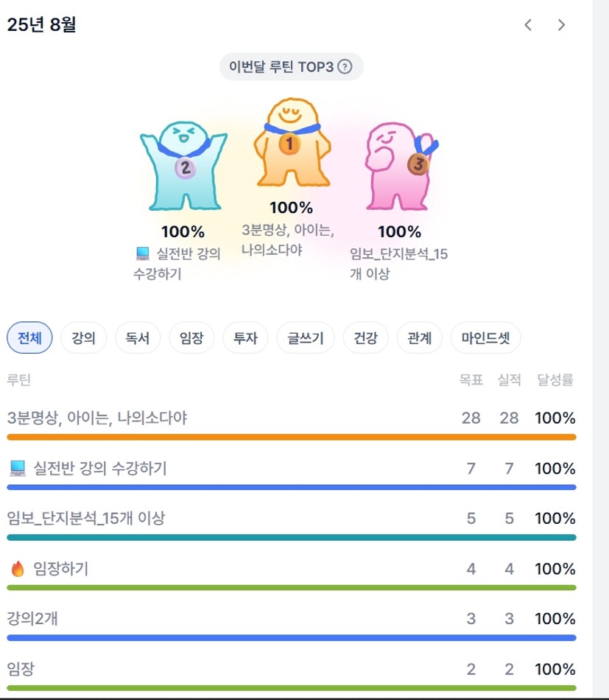The image size is (609, 700).
Task: Select the 전체 filter chip
Action: [x=29, y=337]
